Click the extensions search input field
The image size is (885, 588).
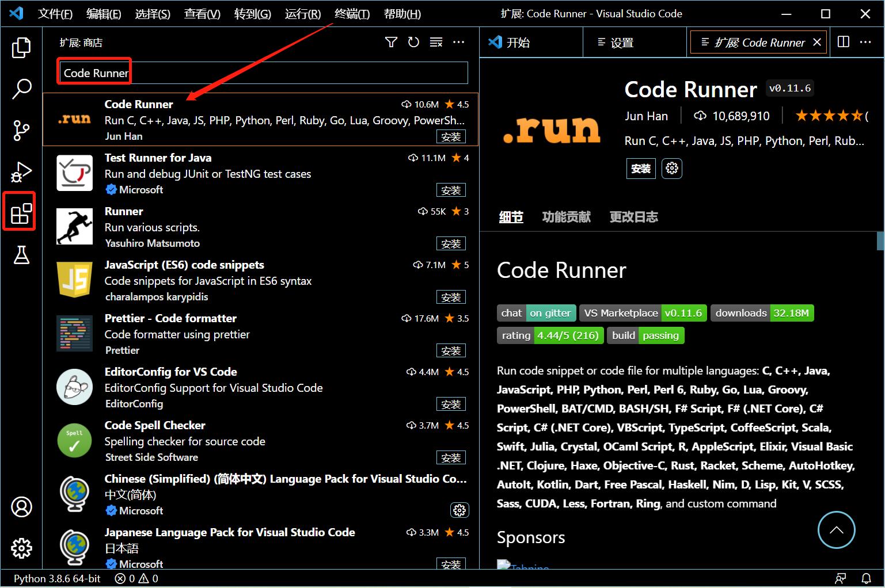pos(263,72)
